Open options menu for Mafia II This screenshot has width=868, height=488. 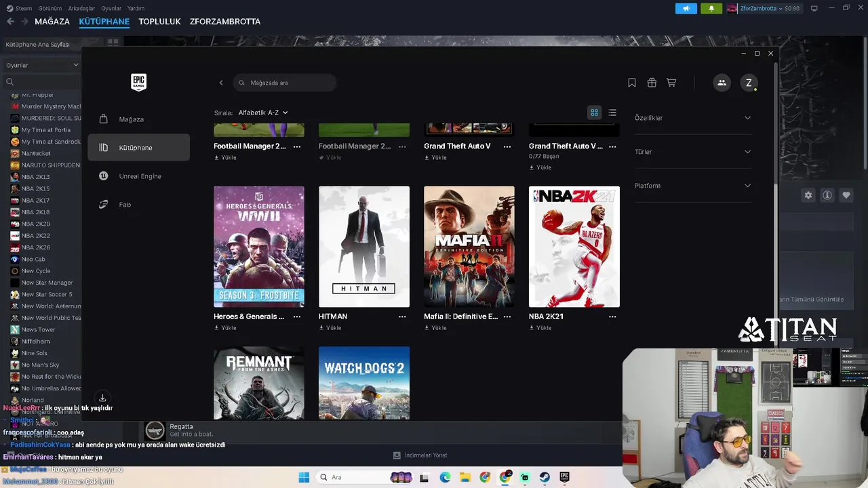pos(507,317)
